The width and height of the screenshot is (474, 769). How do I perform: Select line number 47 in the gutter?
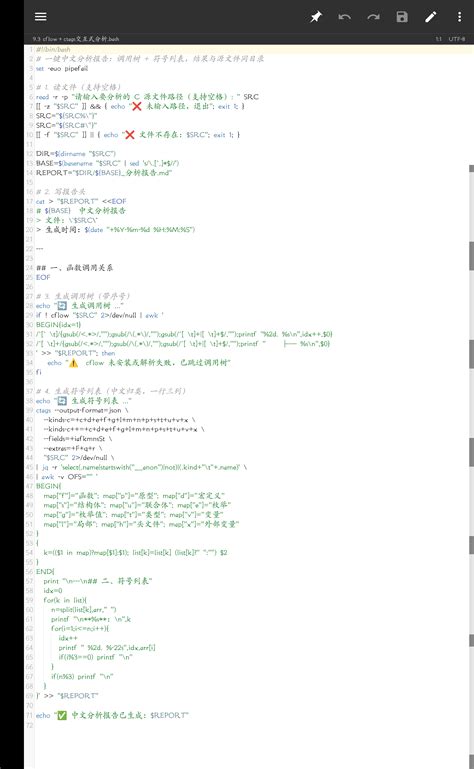click(29, 486)
